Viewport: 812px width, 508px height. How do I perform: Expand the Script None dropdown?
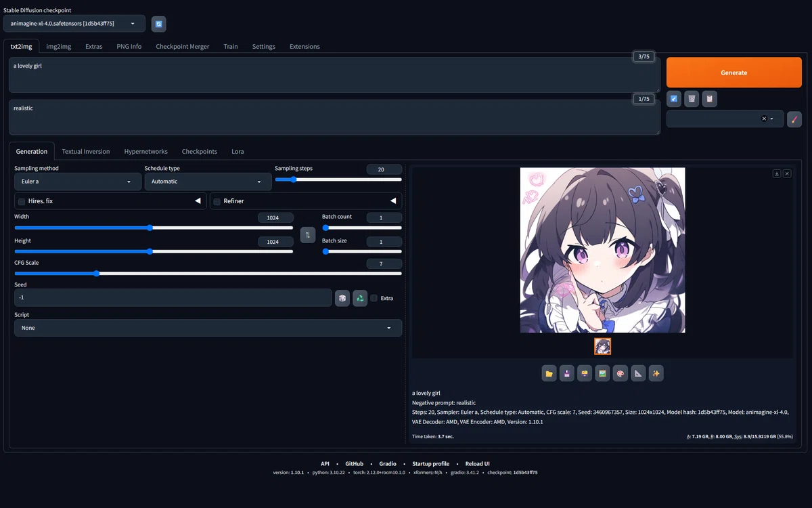pos(208,328)
